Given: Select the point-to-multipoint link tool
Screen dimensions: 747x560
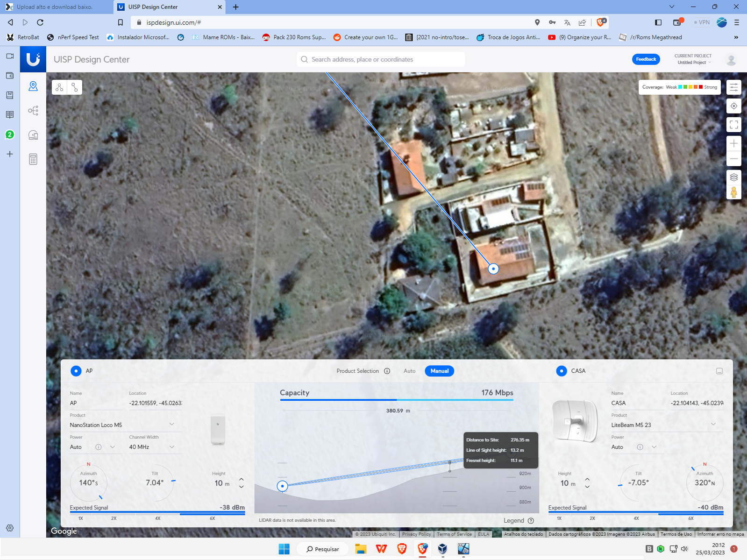Looking at the screenshot, I should coord(59,87).
